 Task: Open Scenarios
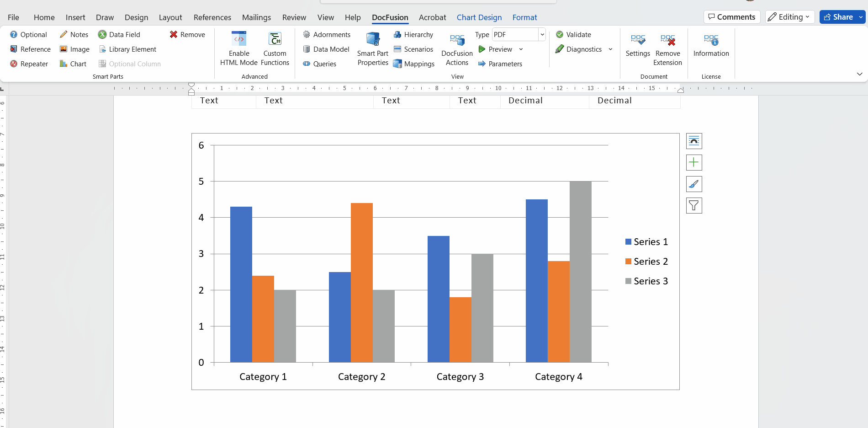tap(413, 49)
